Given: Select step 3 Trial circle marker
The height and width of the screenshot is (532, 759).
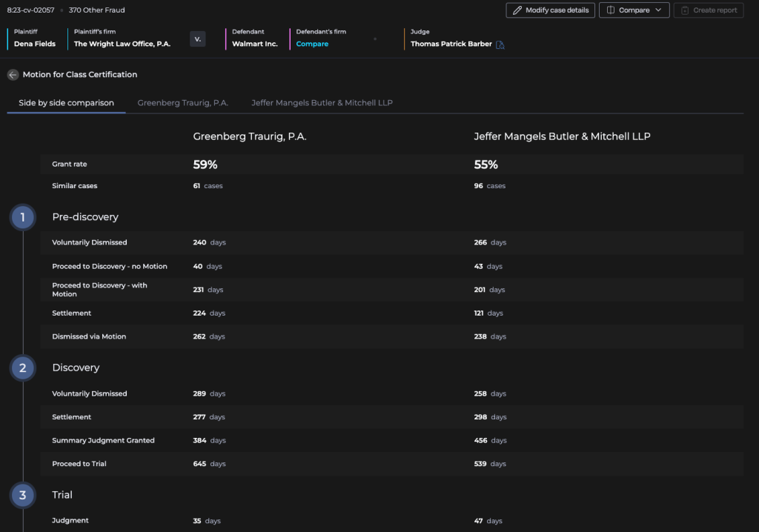Looking at the screenshot, I should [x=23, y=495].
